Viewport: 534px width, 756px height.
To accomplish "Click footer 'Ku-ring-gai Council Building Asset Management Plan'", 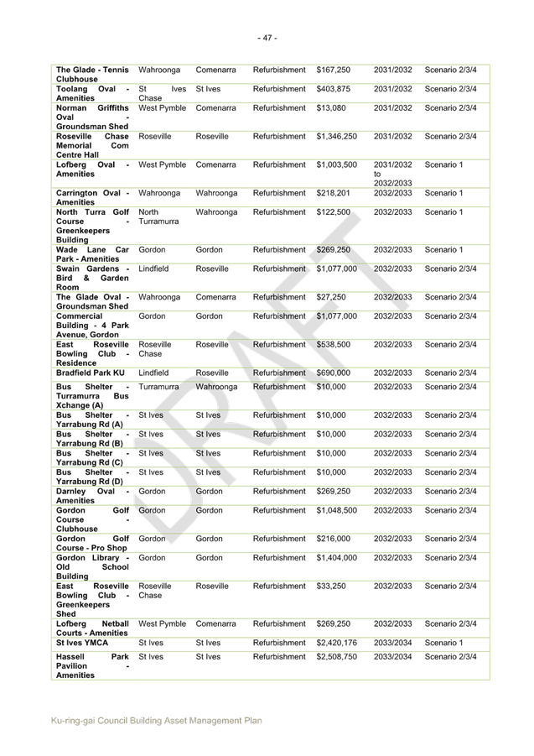I will point(157,720).
